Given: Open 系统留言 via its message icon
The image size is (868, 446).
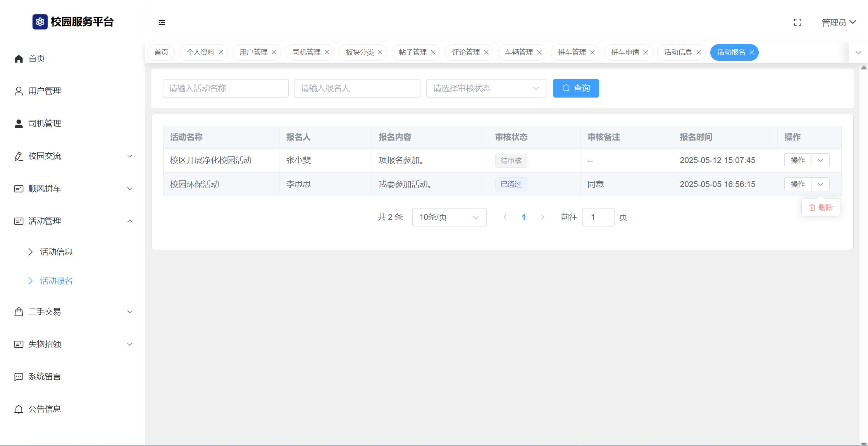Looking at the screenshot, I should (x=19, y=377).
